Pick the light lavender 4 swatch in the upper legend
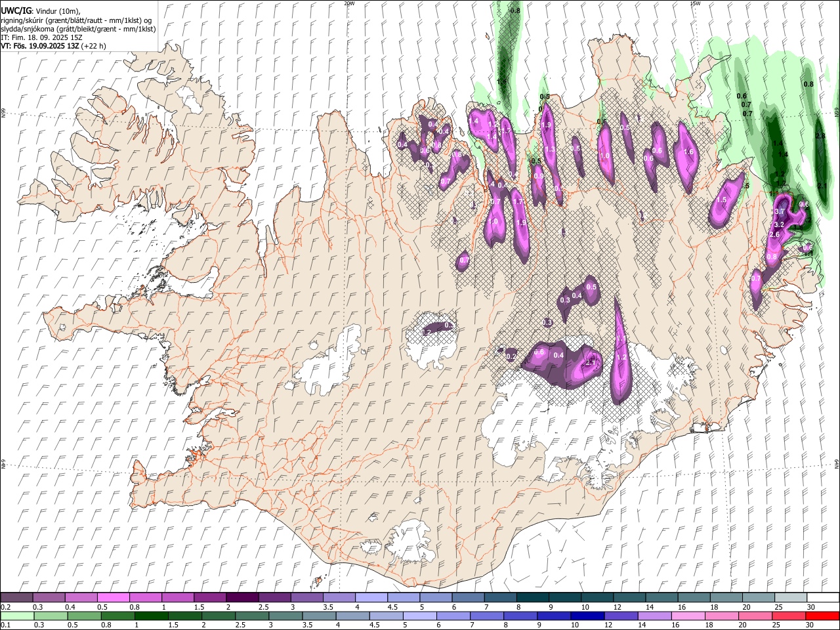This screenshot has width=840, height=630. 371,598
